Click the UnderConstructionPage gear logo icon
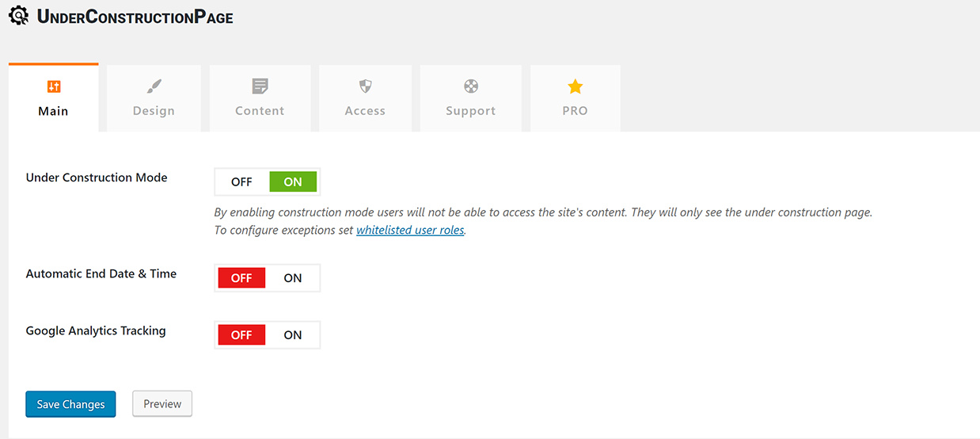980x439 pixels. [x=18, y=16]
